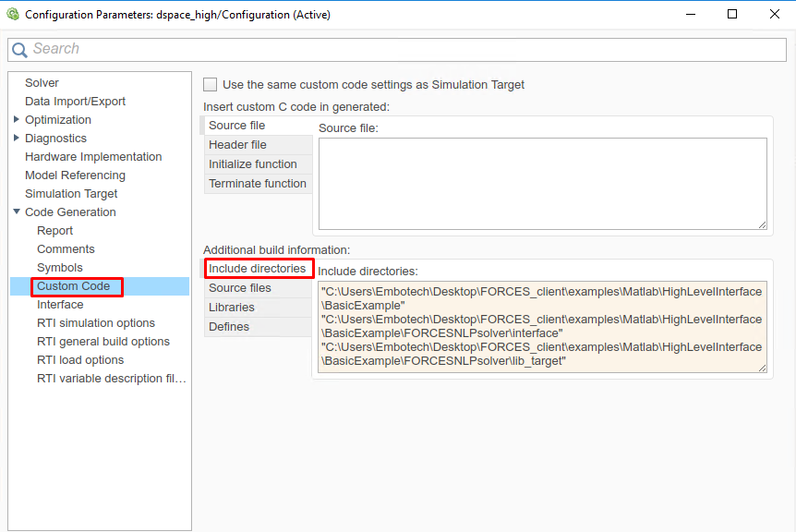Image resolution: width=796 pixels, height=532 pixels.
Task: Click the search magnifier icon
Action: pos(19,50)
